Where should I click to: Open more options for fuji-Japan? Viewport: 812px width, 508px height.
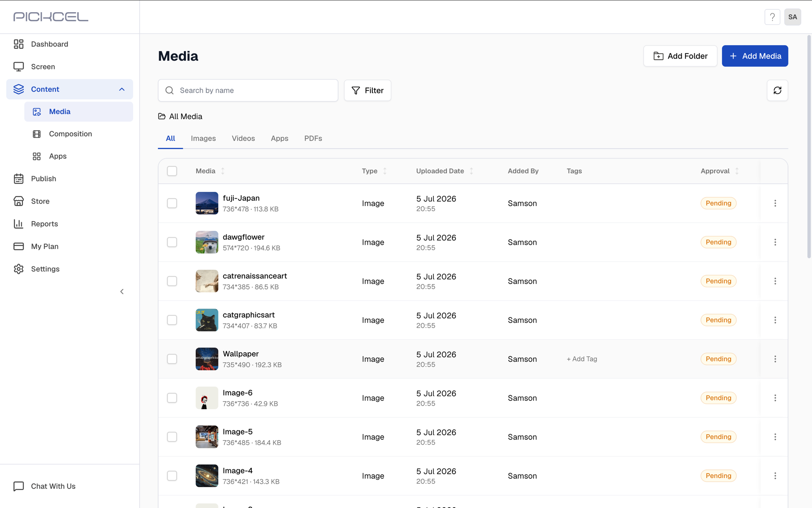[775, 203]
